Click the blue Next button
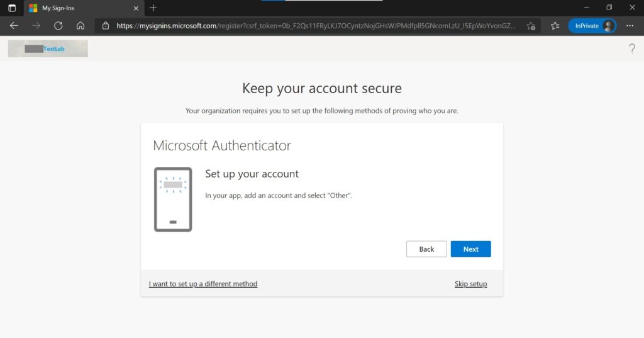This screenshot has height=338, width=644. pos(470,249)
